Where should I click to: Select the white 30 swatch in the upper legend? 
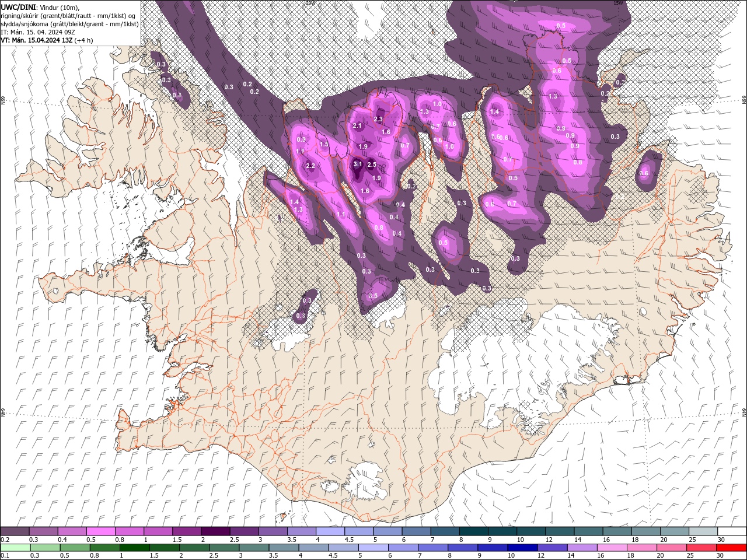[731, 531]
